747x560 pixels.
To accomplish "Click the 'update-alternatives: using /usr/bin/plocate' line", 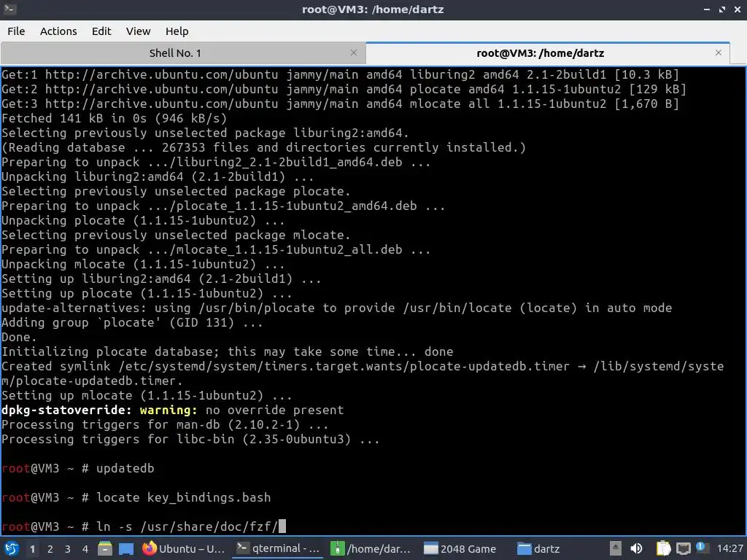I will click(x=336, y=308).
